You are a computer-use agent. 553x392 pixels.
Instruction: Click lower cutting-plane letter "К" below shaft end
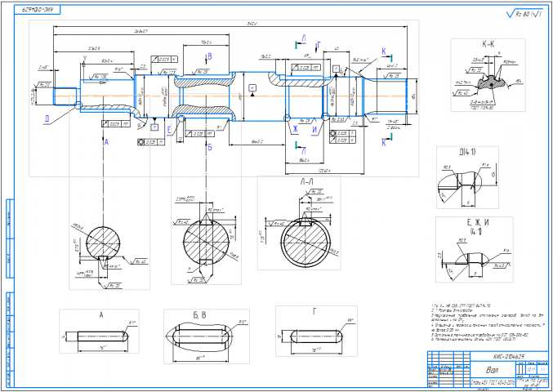pyautogui.click(x=384, y=143)
